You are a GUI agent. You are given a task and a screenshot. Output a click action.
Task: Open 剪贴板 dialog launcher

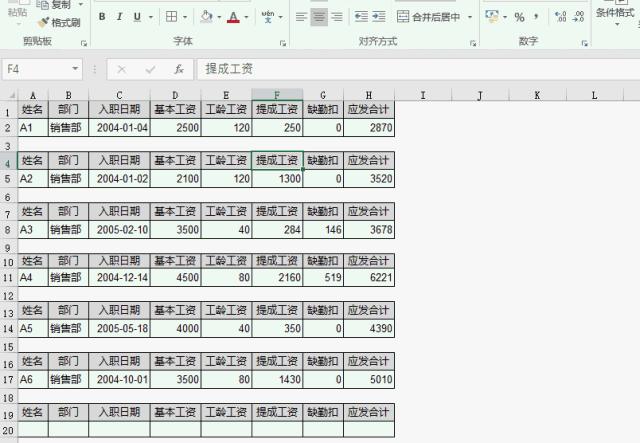(x=84, y=43)
